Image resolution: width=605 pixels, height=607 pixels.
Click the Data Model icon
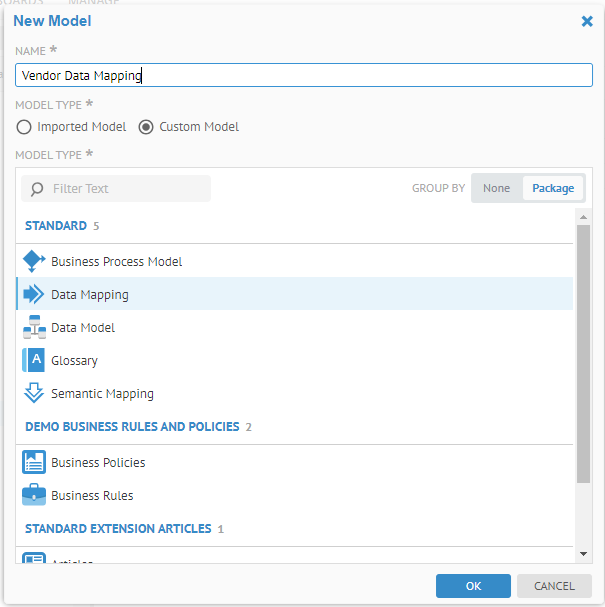pyautogui.click(x=34, y=327)
